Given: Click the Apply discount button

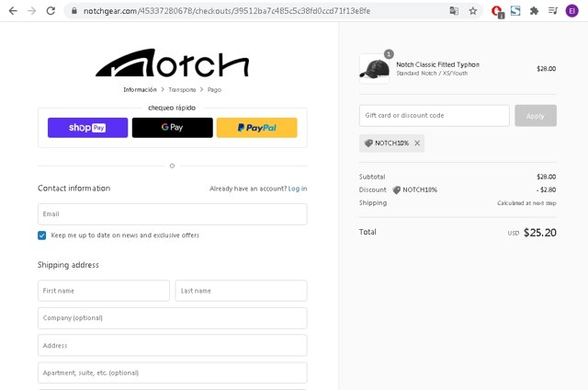Looking at the screenshot, I should [536, 116].
